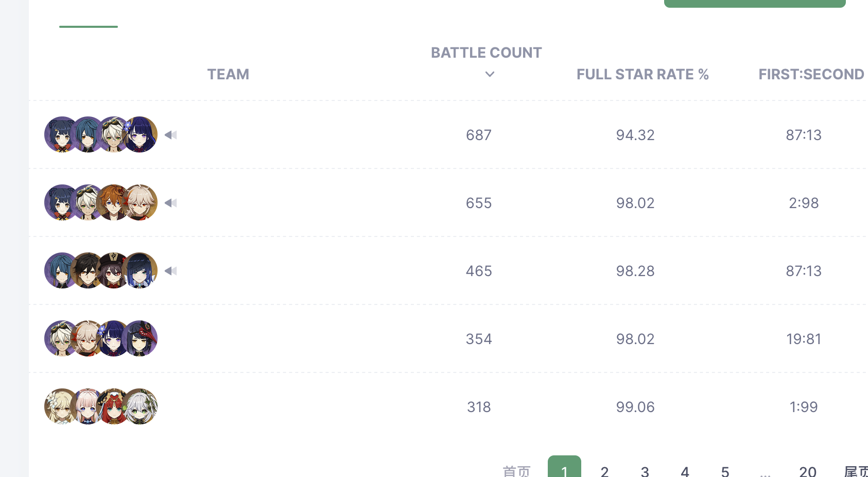Image resolution: width=868 pixels, height=477 pixels.
Task: Click double-arrow icon beside the 655-battle team
Action: coord(171,203)
